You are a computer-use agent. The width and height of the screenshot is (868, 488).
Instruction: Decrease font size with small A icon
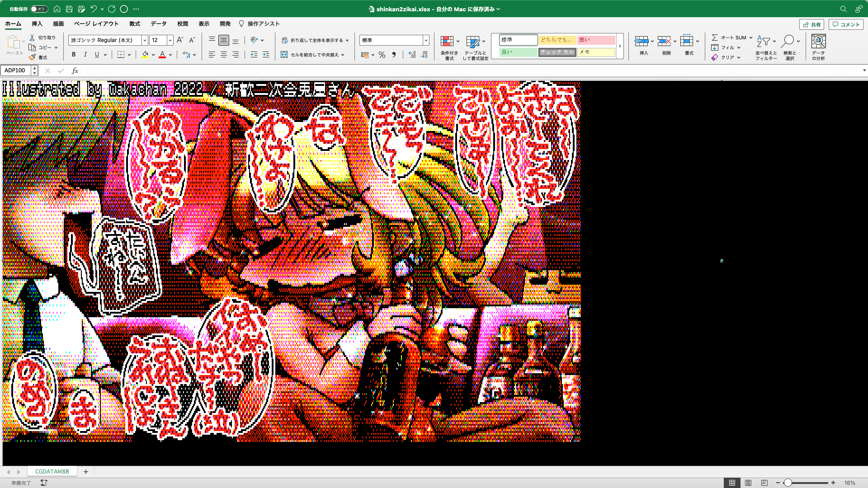192,40
